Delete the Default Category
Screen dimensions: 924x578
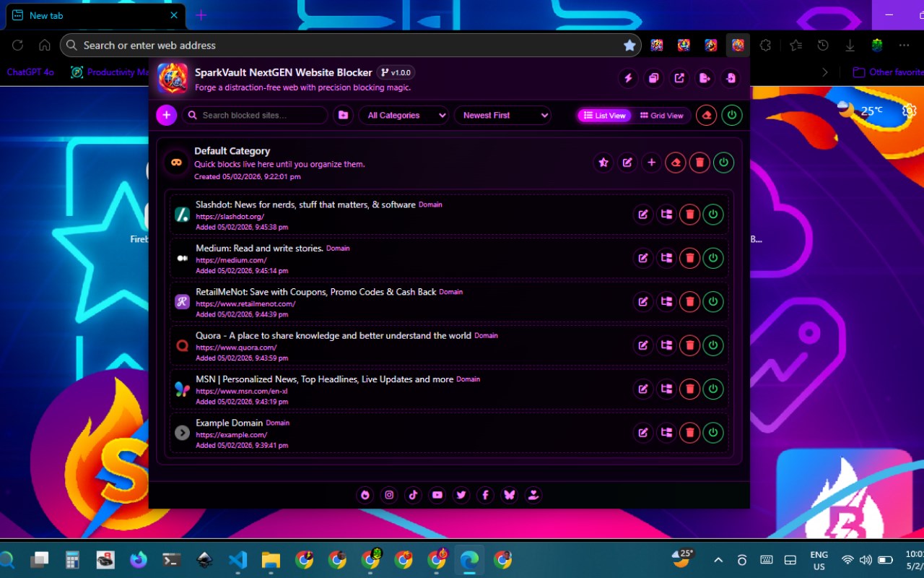(699, 163)
